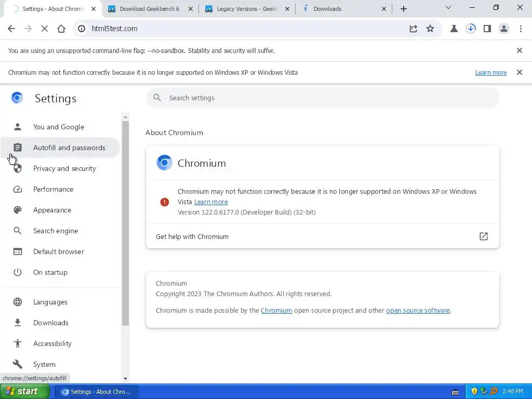The width and height of the screenshot is (532, 399).
Task: Show downloads via toolbar download icon
Action: pos(471,29)
